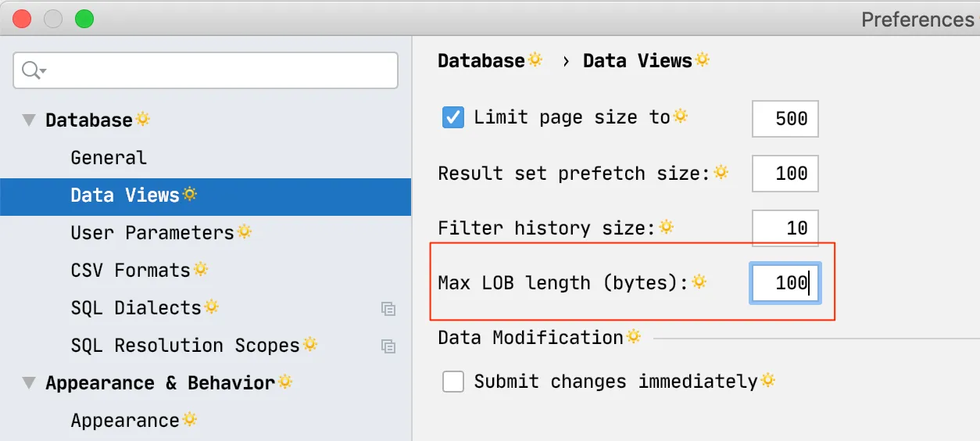Viewport: 980px width, 441px height.
Task: Click the copy icon beside SQL Resolution Scopes
Action: tap(388, 346)
